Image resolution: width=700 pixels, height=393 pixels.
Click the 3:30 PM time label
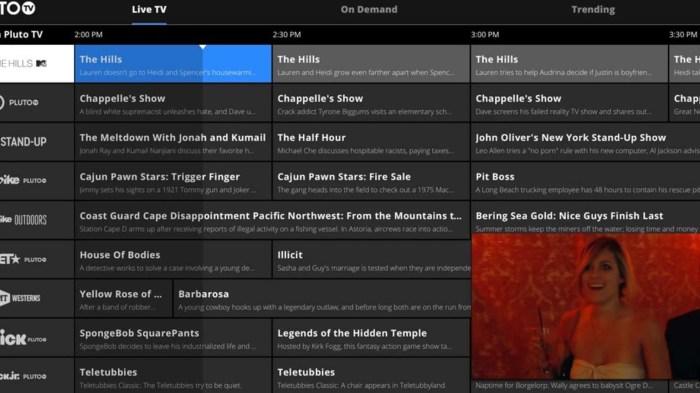pos(683,34)
